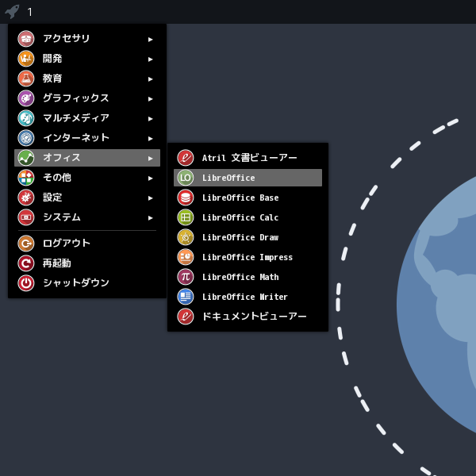The image size is (476, 476).
Task: Open the 開発 menu entry
Action: 87,59
